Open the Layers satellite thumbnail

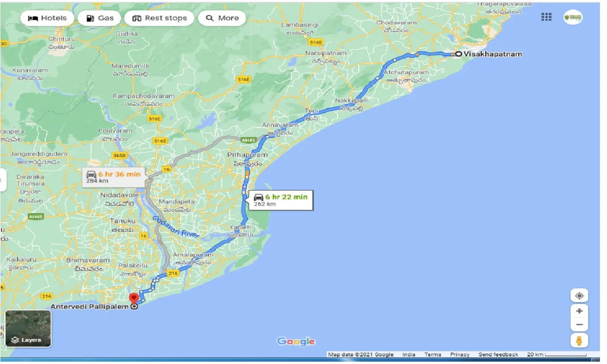coord(28,329)
